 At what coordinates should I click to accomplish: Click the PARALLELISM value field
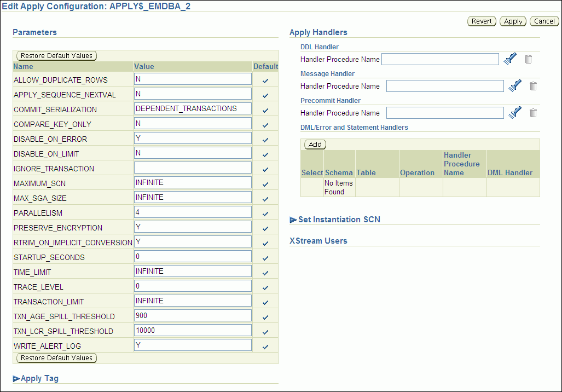(x=193, y=212)
